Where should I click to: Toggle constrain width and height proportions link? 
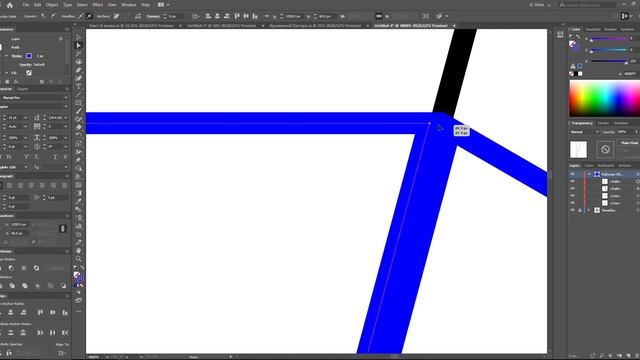point(62,229)
